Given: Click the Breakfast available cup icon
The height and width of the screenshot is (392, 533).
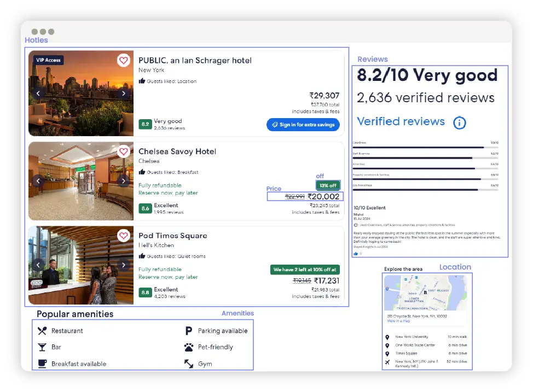Looking at the screenshot, I should tap(42, 364).
